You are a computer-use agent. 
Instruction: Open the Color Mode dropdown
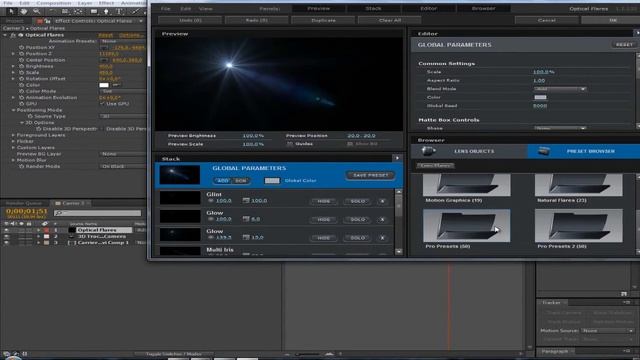(x=122, y=91)
